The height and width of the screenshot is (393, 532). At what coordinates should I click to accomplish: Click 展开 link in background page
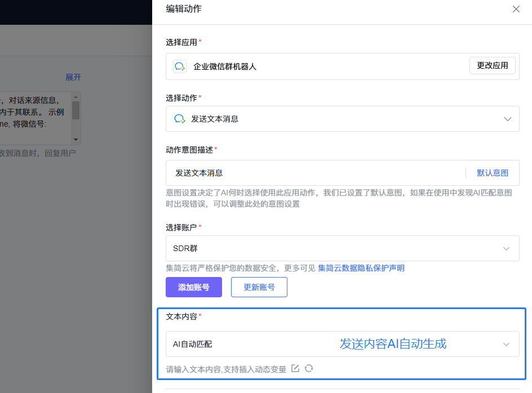[73, 77]
